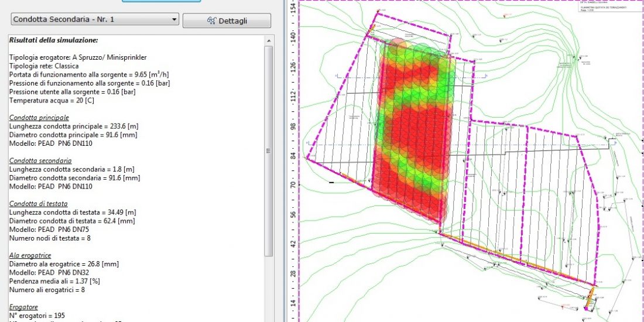Click the vertical ruler at the 70 mark
644x322 pixels.
pos(293,184)
